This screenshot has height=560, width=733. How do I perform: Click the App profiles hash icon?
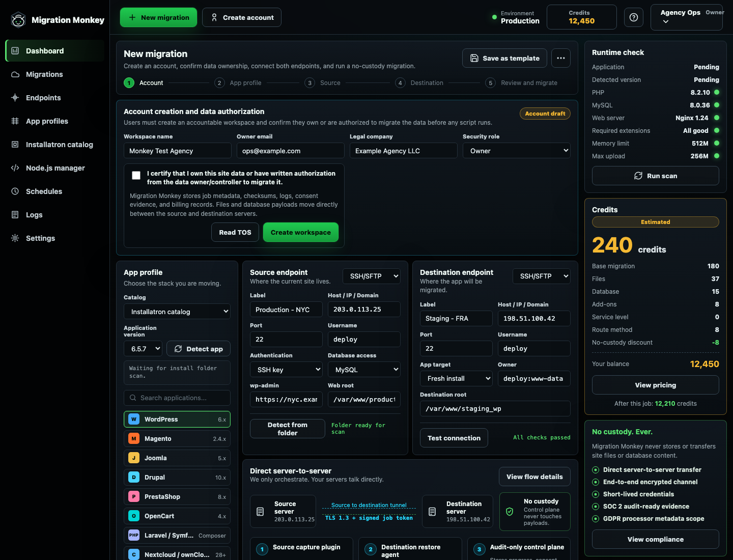pyautogui.click(x=15, y=121)
